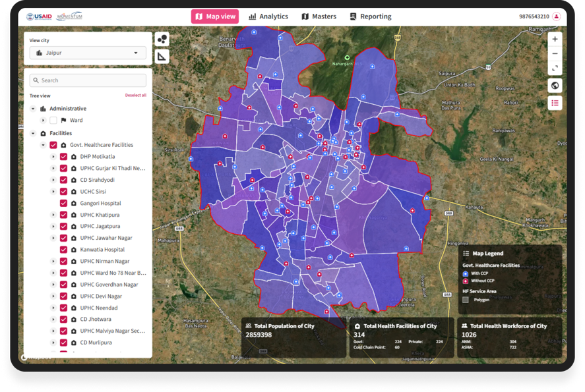Open the Analytics tab
585x392 pixels.
coord(268,16)
